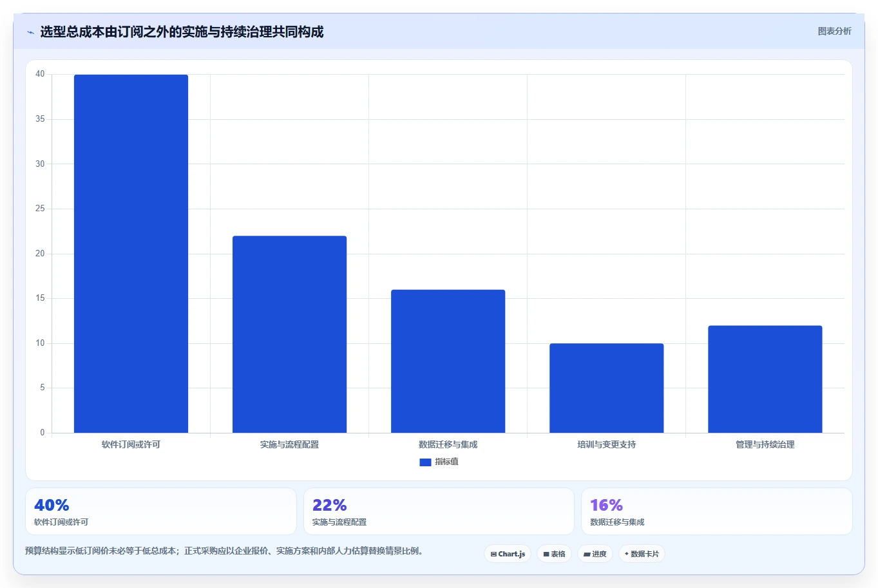Click the 软件订阅或许可 card caption
The image size is (878, 588).
click(x=61, y=522)
